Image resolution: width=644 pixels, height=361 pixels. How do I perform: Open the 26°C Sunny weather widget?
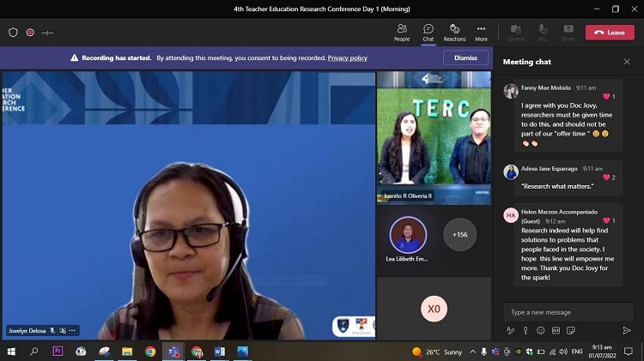[437, 352]
